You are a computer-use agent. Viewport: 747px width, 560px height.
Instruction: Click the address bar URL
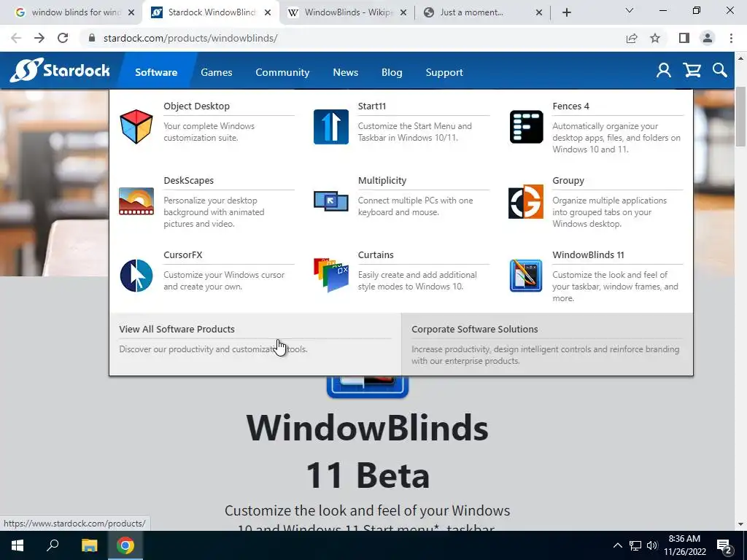[190, 38]
